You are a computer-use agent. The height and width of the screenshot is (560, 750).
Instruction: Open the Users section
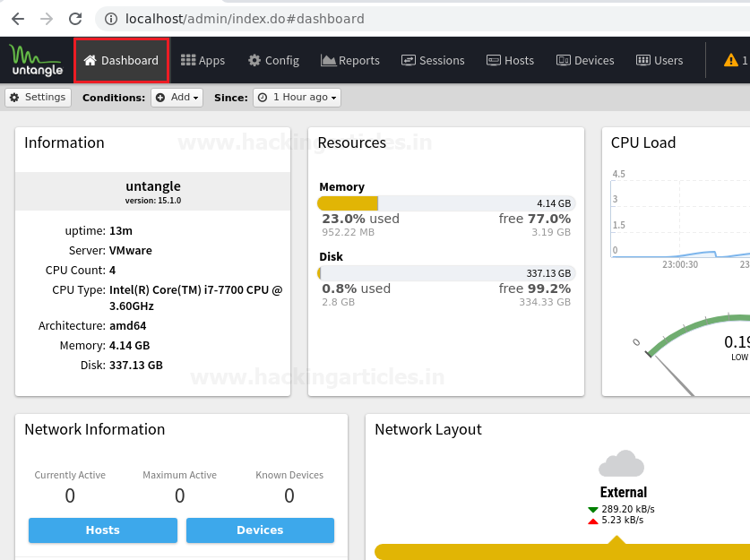[659, 60]
